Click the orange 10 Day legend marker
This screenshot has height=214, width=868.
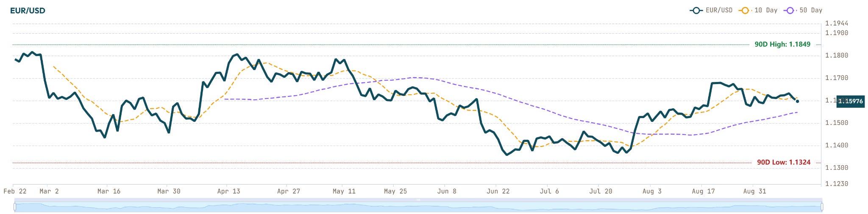(745, 10)
